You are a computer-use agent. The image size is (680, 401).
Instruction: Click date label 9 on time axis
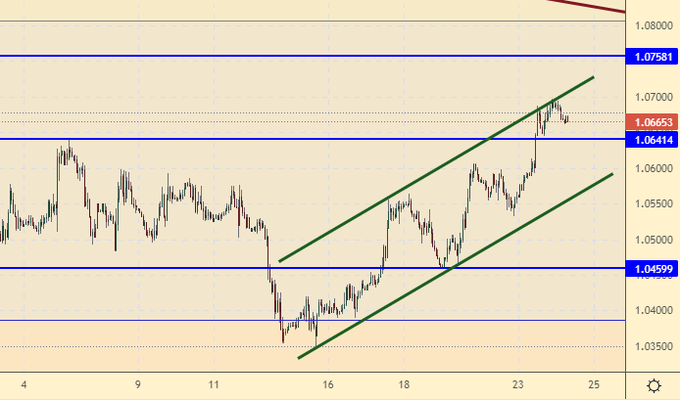(138, 384)
